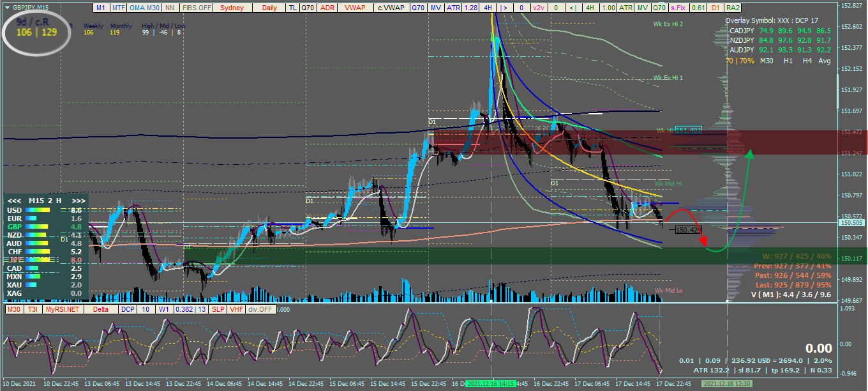Toggle the magenta s.Fix button
The width and height of the screenshot is (868, 391).
coord(678,8)
